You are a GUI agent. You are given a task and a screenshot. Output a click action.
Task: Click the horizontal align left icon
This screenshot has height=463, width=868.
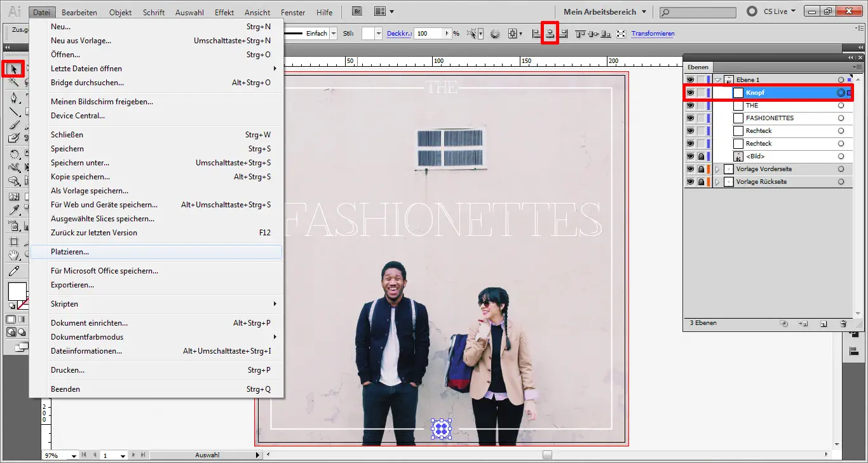pos(536,34)
